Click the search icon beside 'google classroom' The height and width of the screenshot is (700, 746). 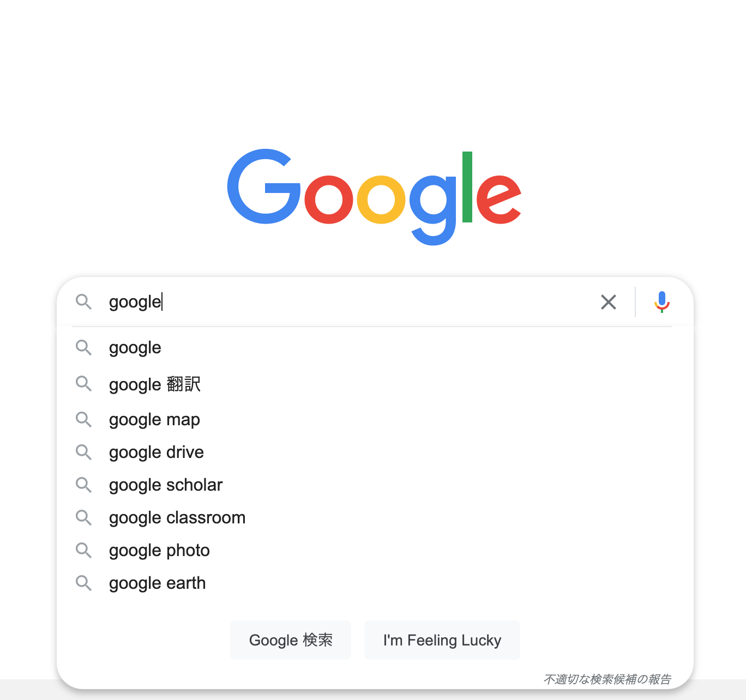pyautogui.click(x=83, y=517)
